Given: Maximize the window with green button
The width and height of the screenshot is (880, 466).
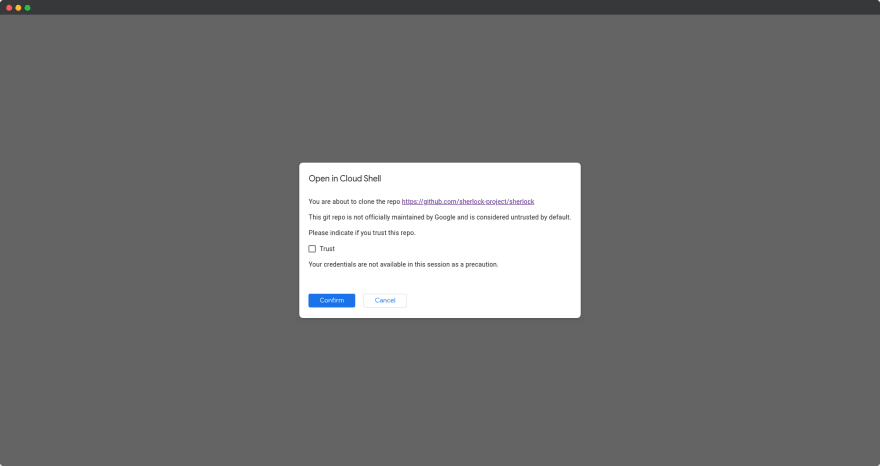Looking at the screenshot, I should (28, 8).
